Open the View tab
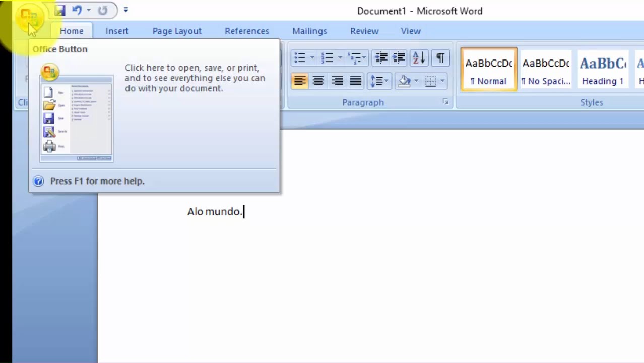This screenshot has height=363, width=644. (x=411, y=31)
